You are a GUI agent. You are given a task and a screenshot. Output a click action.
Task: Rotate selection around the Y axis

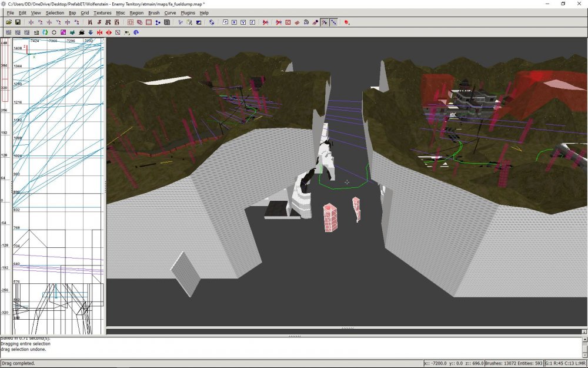click(x=58, y=22)
